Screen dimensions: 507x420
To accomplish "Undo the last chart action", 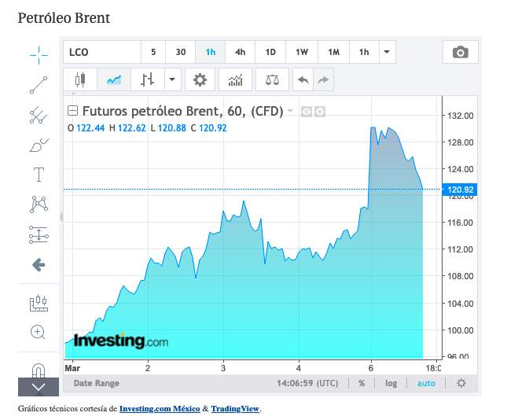I will [x=303, y=79].
